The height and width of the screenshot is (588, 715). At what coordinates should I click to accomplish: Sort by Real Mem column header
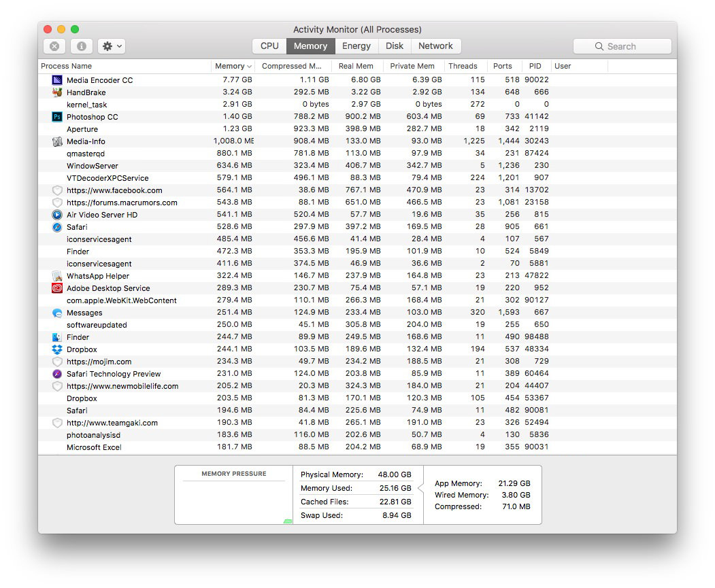point(358,66)
